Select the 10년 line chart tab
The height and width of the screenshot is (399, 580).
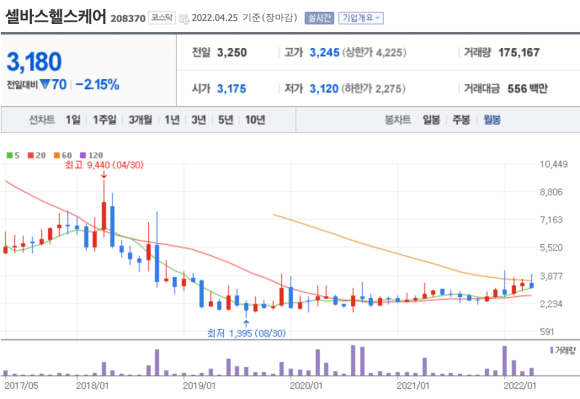[x=255, y=120]
